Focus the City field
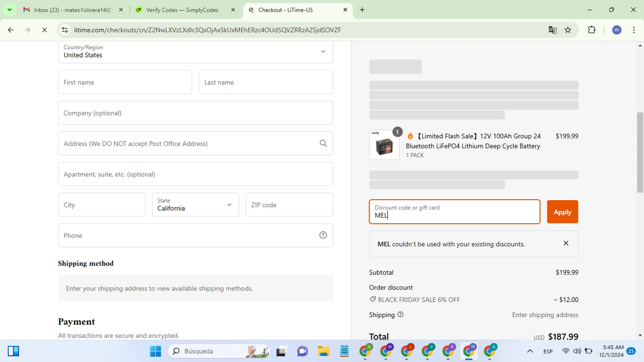The width and height of the screenshot is (644, 362). click(x=102, y=205)
